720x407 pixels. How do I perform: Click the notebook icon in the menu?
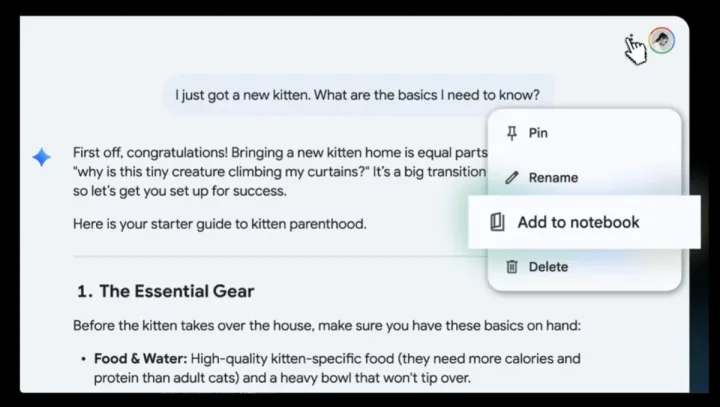[x=497, y=222]
